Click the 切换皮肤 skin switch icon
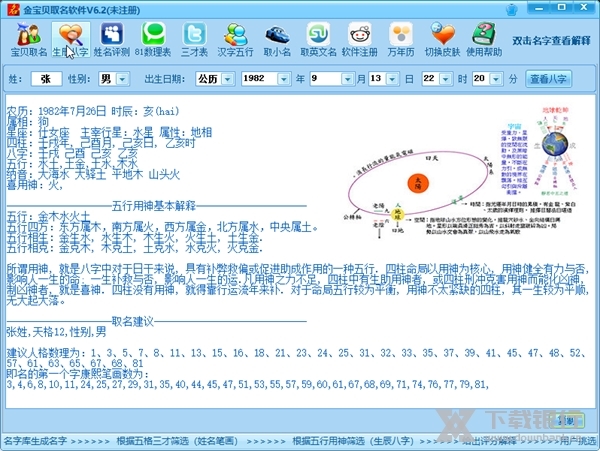 click(x=441, y=38)
